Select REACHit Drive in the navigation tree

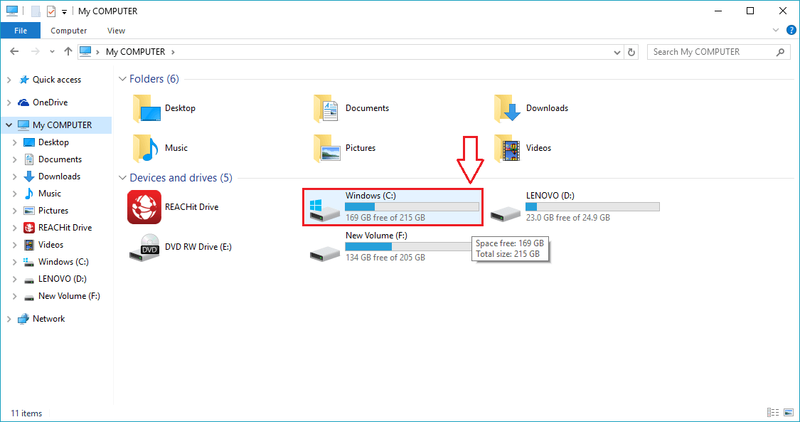(x=65, y=228)
